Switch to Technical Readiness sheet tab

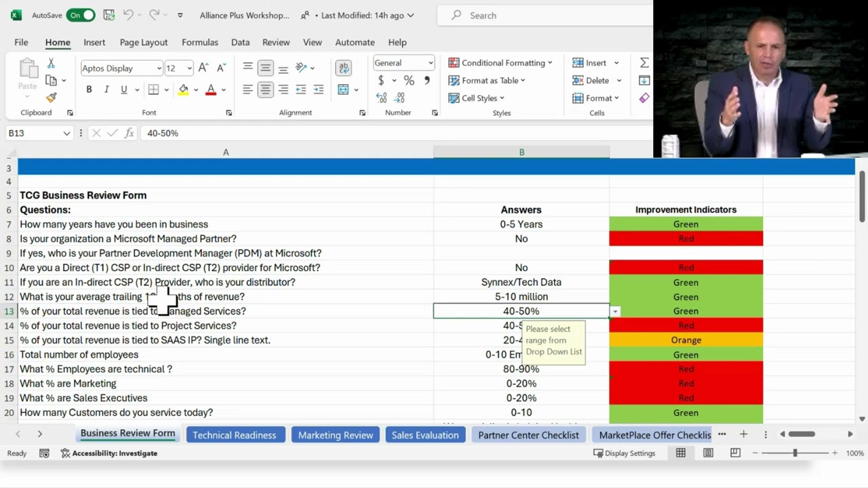coord(234,435)
